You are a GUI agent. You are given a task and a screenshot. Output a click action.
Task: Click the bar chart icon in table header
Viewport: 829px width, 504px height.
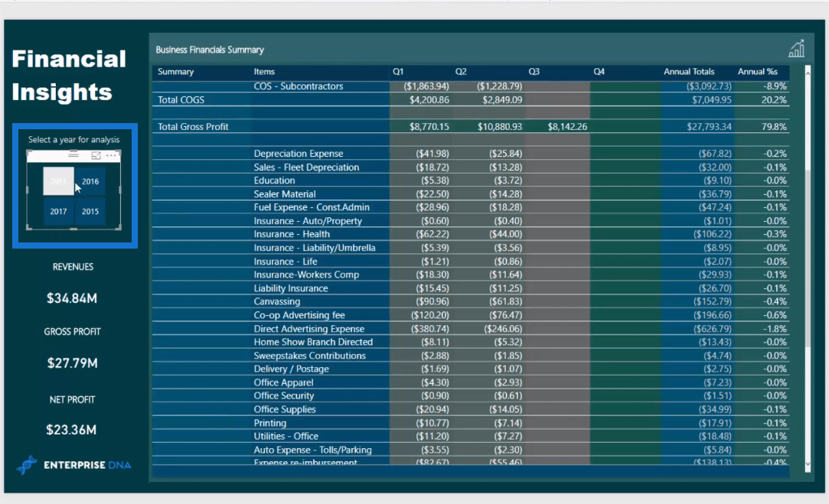796,49
